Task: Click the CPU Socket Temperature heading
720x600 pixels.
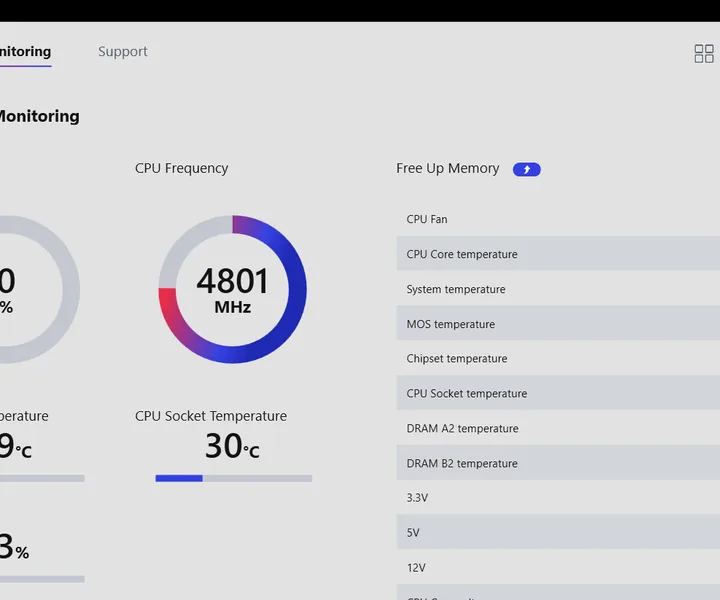Action: pyautogui.click(x=211, y=416)
